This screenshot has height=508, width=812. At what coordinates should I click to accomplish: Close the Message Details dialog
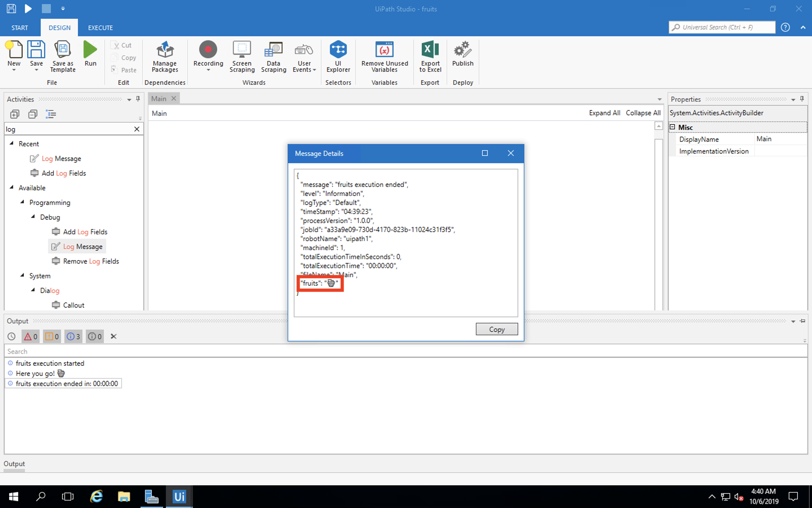click(x=511, y=153)
